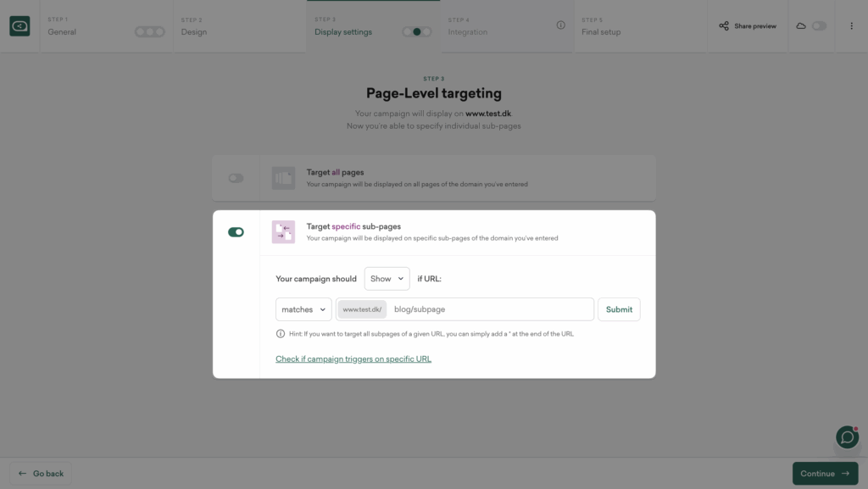Switch to the Design step
868x489 pixels.
point(193,31)
